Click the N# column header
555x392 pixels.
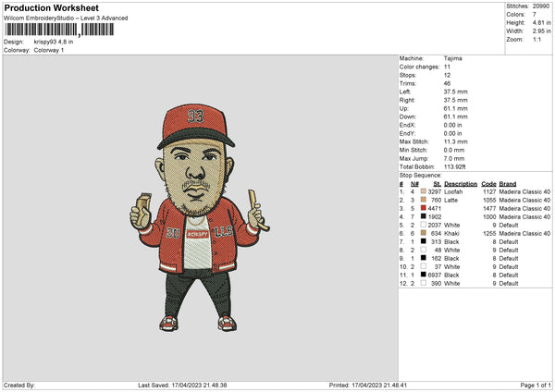point(414,184)
